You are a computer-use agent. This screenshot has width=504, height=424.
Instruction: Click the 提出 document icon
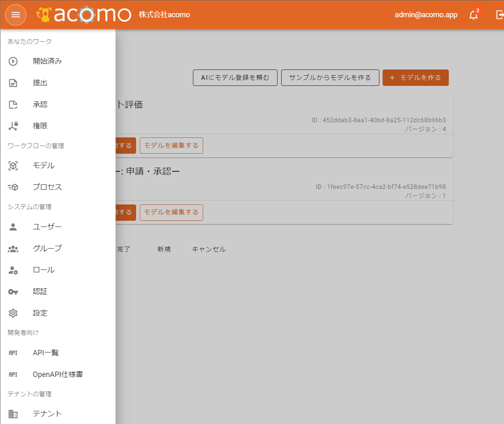pos(13,83)
